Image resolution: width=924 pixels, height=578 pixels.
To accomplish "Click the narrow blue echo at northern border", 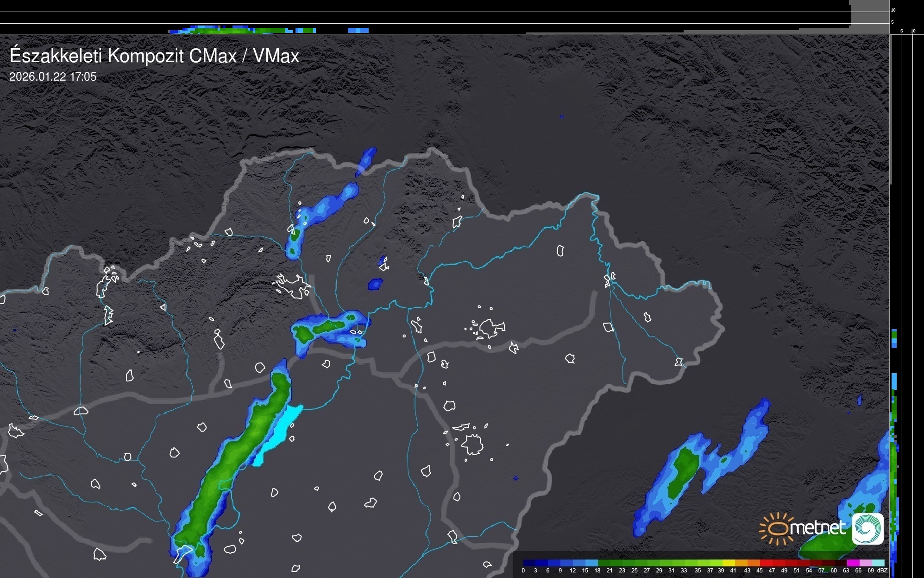I will 366,161.
